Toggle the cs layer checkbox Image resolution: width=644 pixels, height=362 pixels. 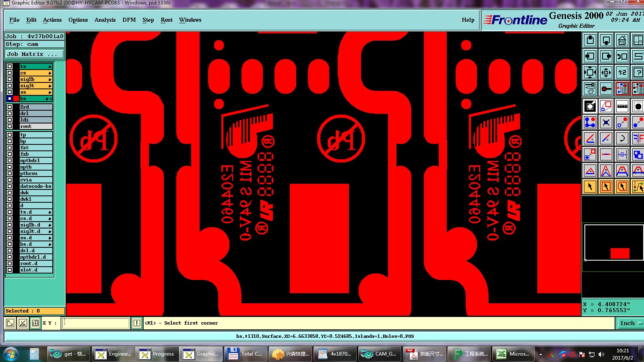(x=10, y=73)
